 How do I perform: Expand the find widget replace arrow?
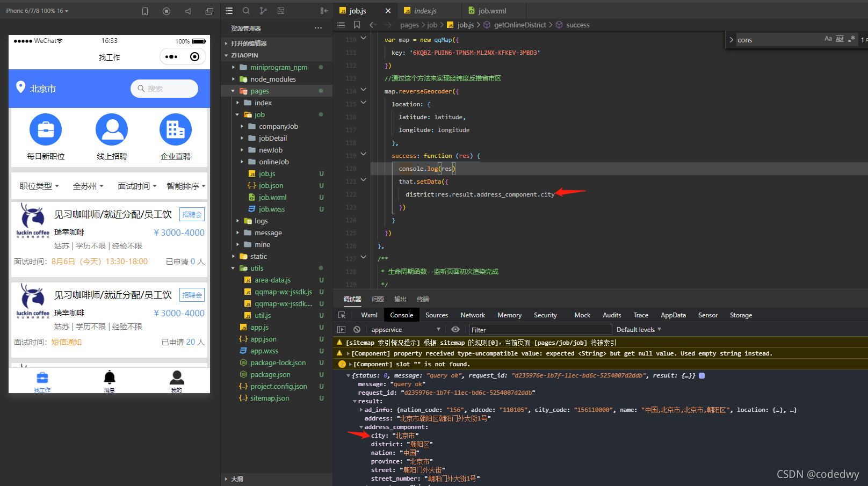click(731, 40)
